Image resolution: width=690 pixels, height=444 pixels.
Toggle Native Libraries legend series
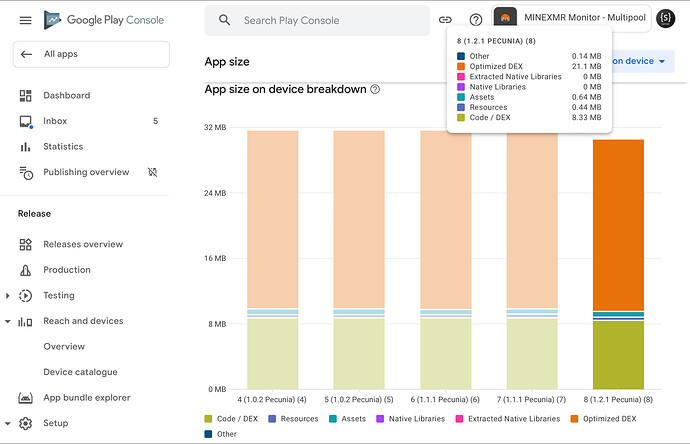pyautogui.click(x=411, y=419)
